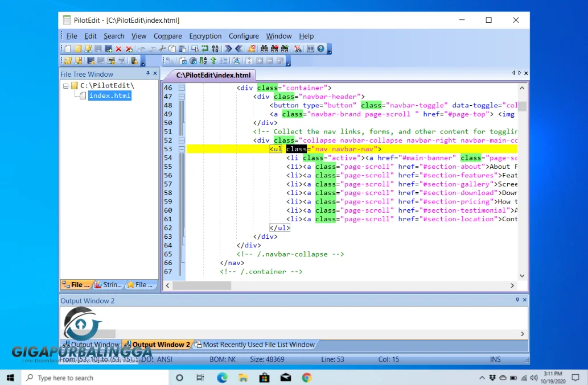Click the red X Close file icon
Viewport: 588px width, 385px height.
(118, 49)
